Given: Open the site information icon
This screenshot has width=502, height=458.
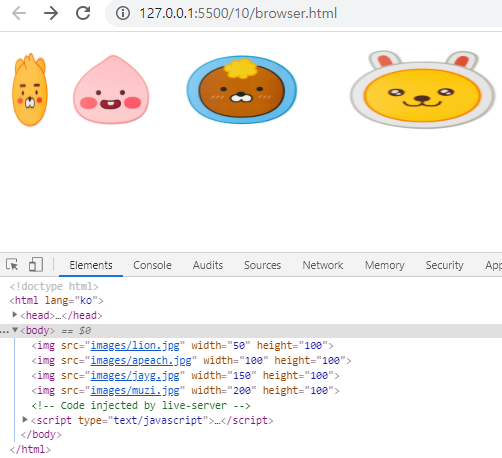Looking at the screenshot, I should (x=123, y=14).
